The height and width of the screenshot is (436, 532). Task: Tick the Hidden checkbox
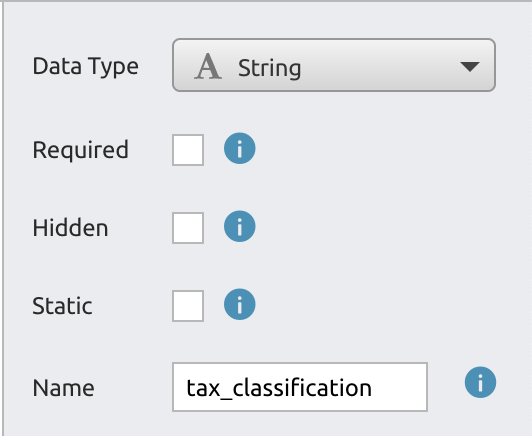coord(188,228)
